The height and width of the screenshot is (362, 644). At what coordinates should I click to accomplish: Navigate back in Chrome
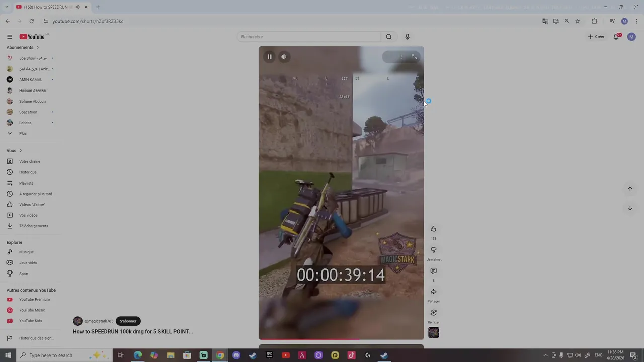7,21
